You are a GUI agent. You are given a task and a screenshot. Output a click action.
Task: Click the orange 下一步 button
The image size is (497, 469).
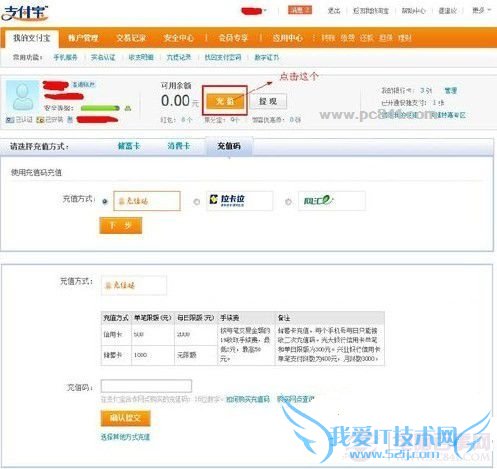click(121, 226)
